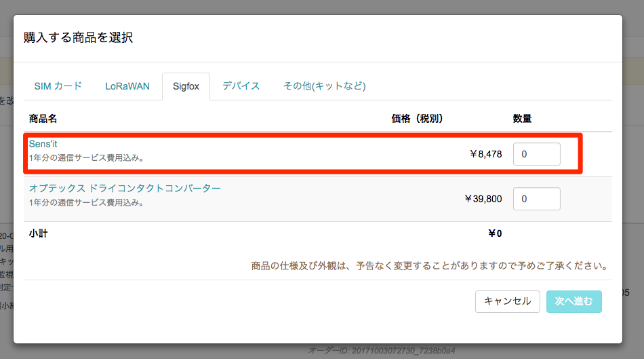The height and width of the screenshot is (359, 644).
Task: Switch to the デバイス tab
Action: click(241, 86)
